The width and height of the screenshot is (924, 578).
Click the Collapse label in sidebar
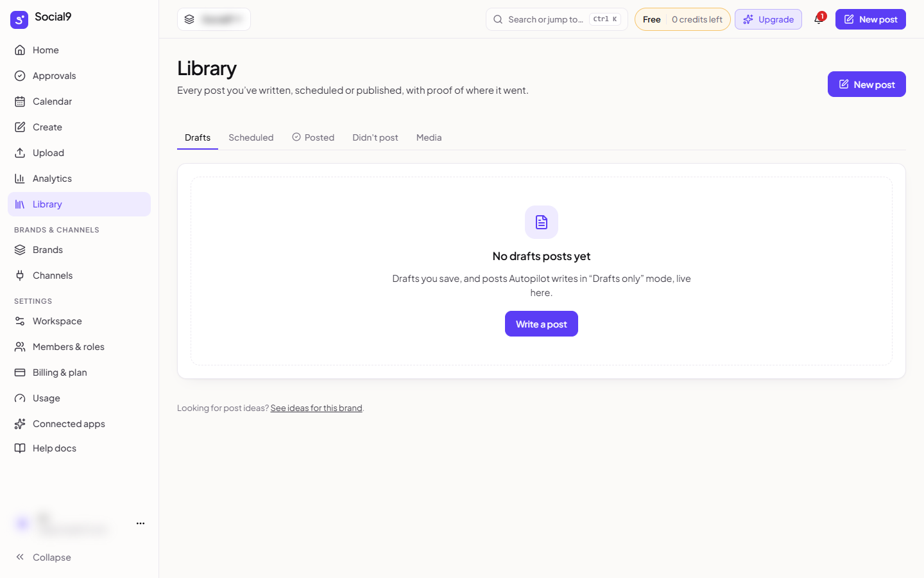[52, 557]
